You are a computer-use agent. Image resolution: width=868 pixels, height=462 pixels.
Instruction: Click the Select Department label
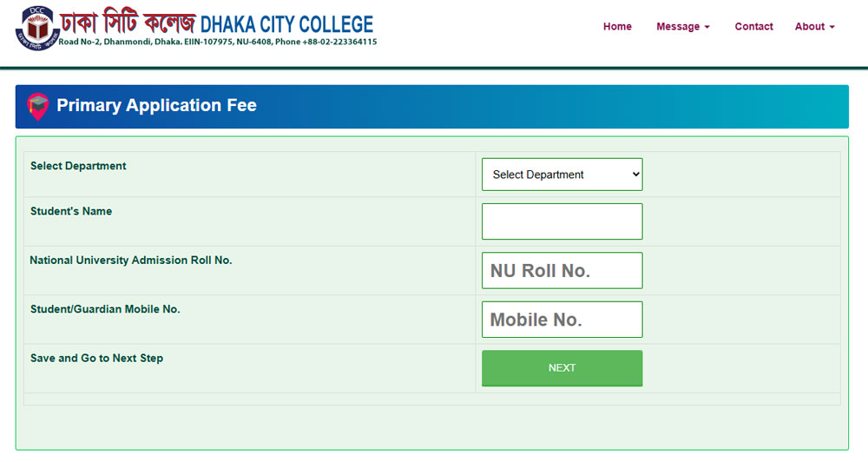[78, 166]
